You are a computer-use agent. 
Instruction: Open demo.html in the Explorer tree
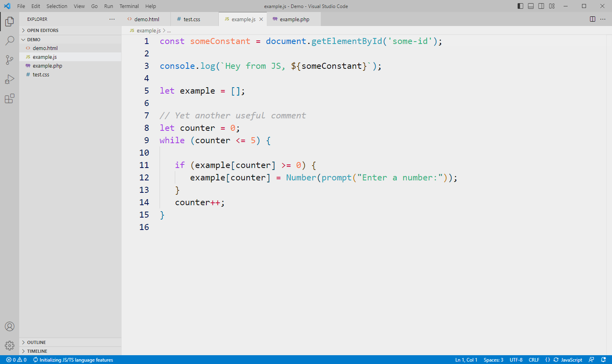[70, 48]
